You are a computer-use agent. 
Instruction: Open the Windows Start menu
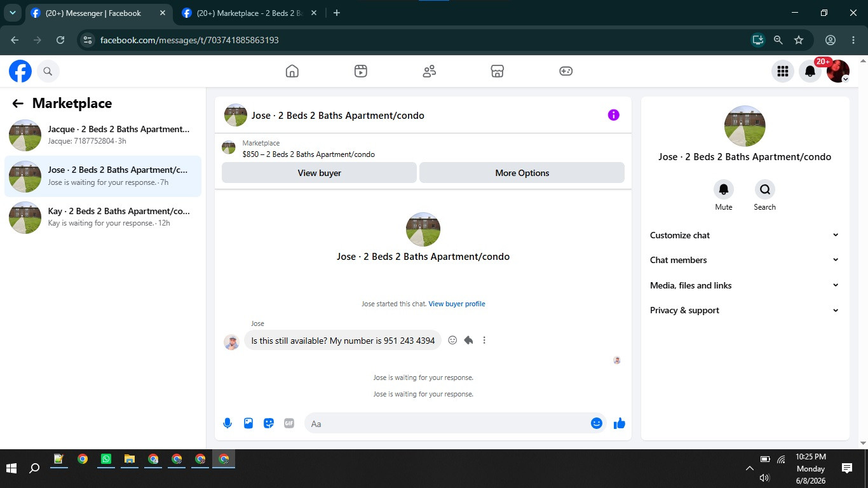pos(11,468)
